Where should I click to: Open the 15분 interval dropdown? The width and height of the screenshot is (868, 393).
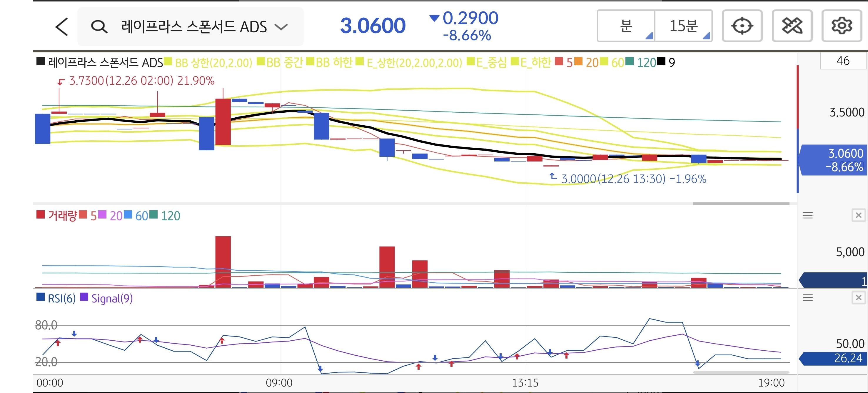(683, 26)
